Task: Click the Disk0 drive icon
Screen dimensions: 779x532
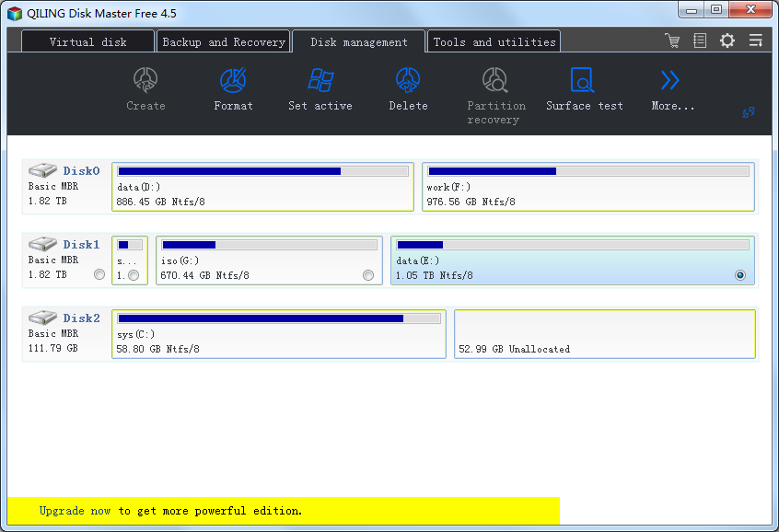Action: 42,170
